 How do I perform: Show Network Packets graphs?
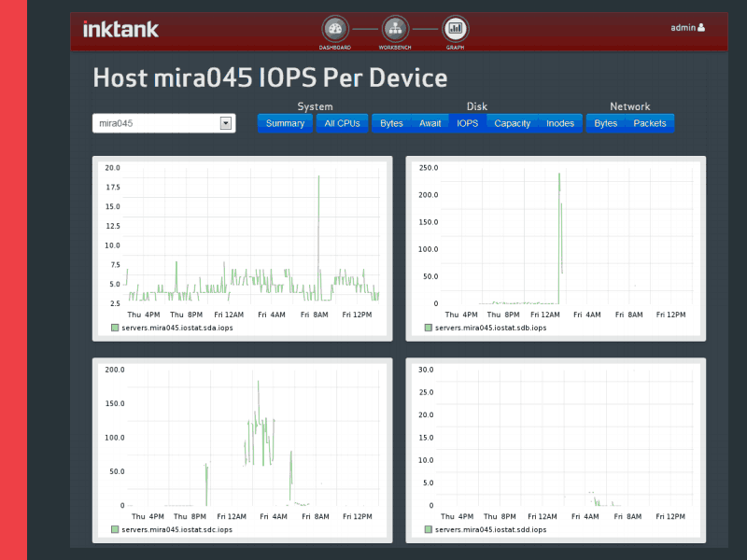[650, 123]
